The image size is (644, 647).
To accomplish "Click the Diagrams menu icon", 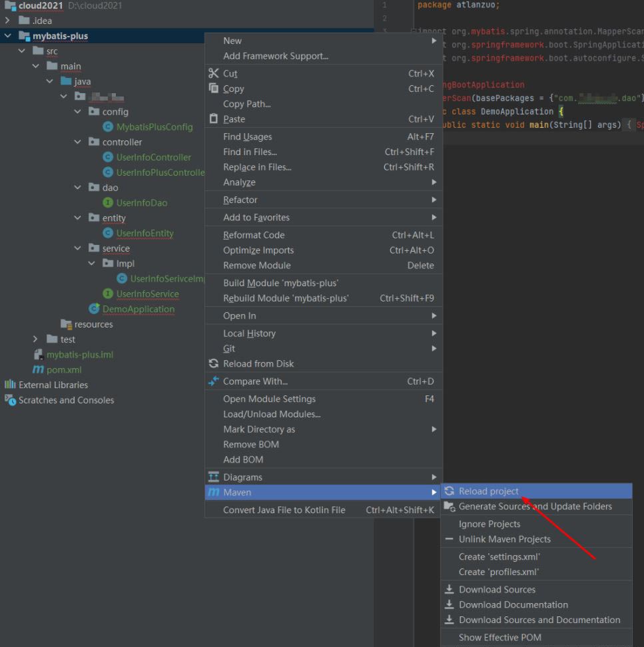I will tap(214, 477).
